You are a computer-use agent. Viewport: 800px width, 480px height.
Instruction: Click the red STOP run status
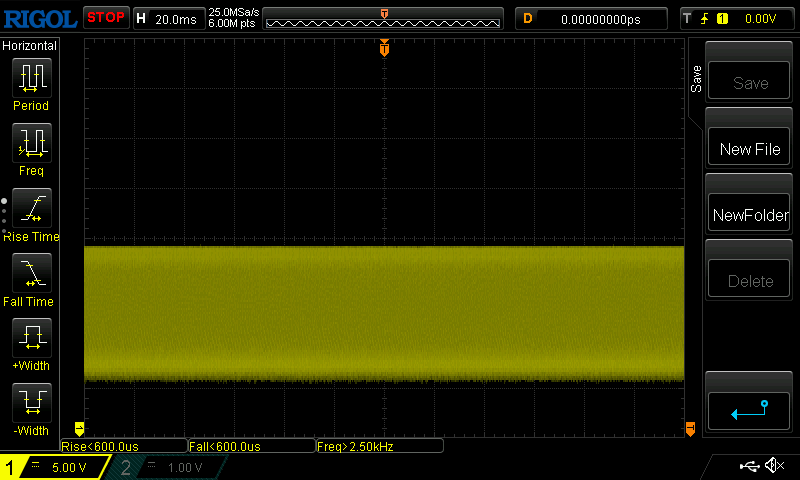[106, 17]
